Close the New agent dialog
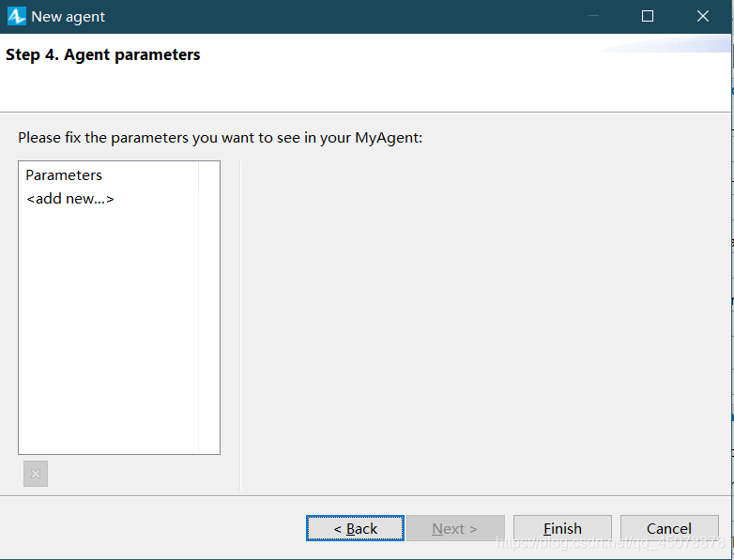 [x=703, y=16]
